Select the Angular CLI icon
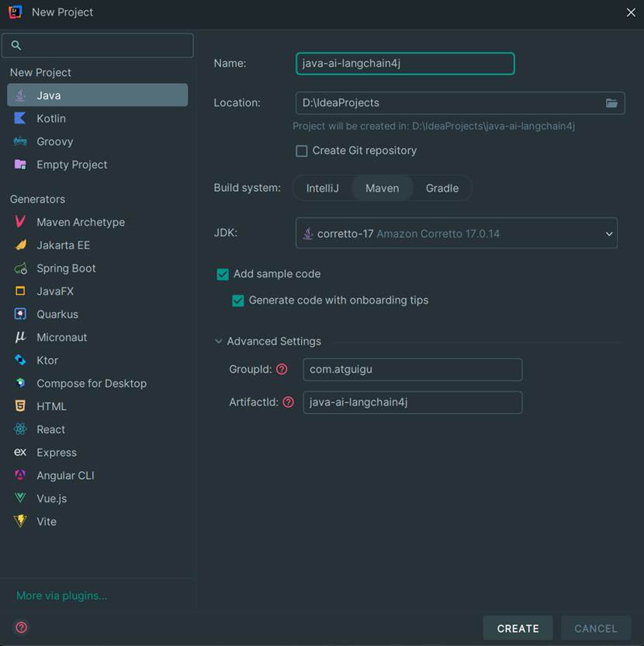644x646 pixels. click(19, 475)
